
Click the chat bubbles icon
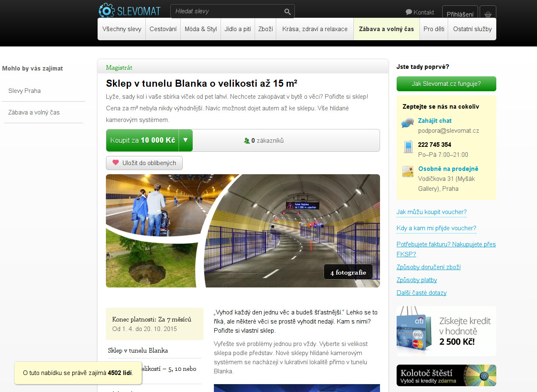407,123
